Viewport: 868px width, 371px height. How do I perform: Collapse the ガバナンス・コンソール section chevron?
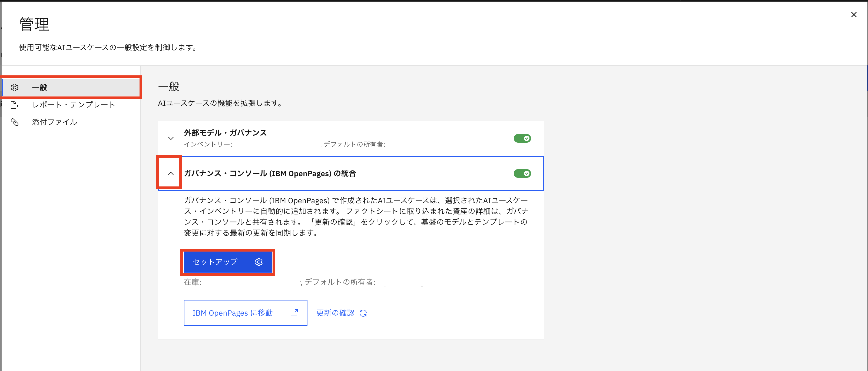click(x=171, y=173)
